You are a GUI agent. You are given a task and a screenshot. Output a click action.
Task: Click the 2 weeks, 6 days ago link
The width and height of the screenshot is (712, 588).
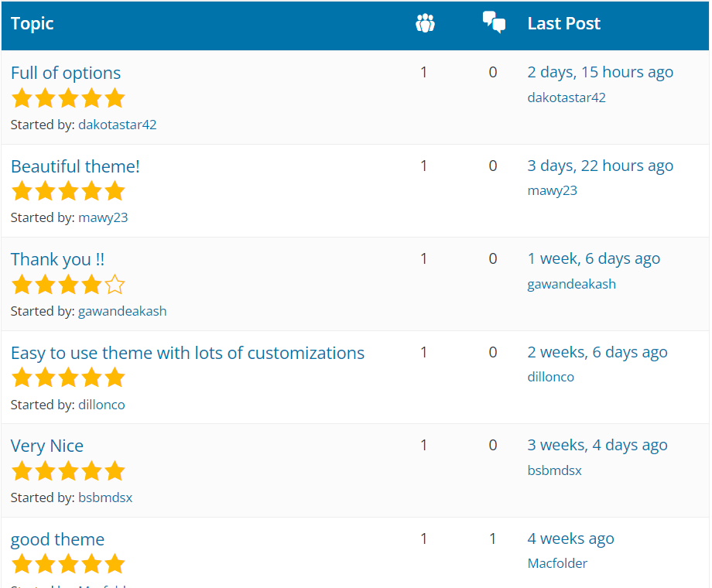click(597, 353)
